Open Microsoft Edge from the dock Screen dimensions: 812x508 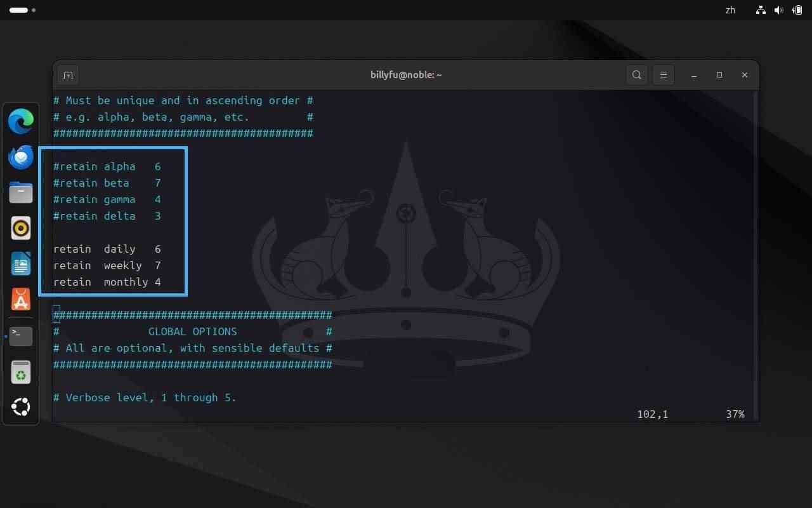tap(21, 121)
